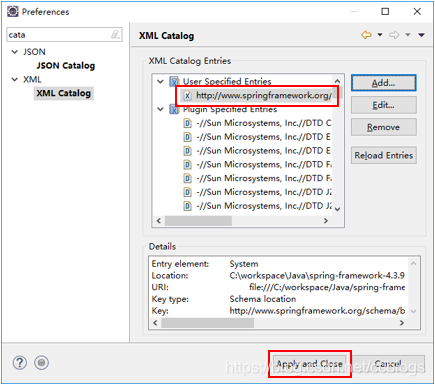Click DTD icon of second 'DTD F' entry
The height and width of the screenshot is (386, 435).
[x=188, y=178]
